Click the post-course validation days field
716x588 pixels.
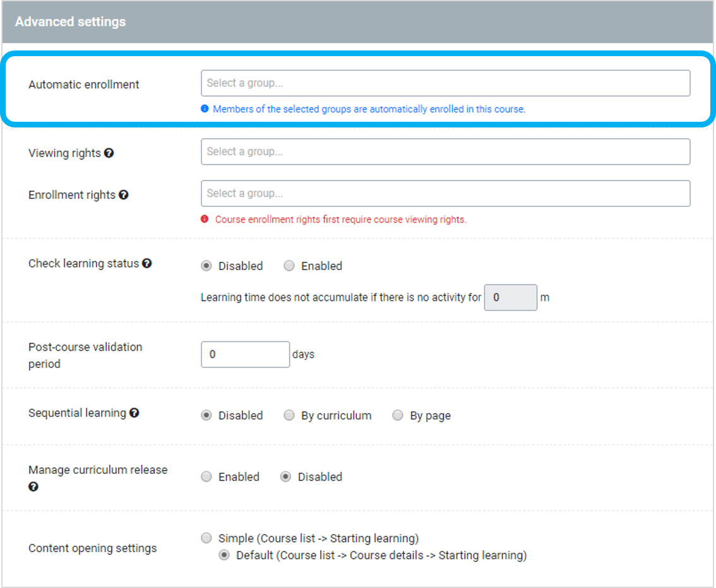[x=245, y=354]
